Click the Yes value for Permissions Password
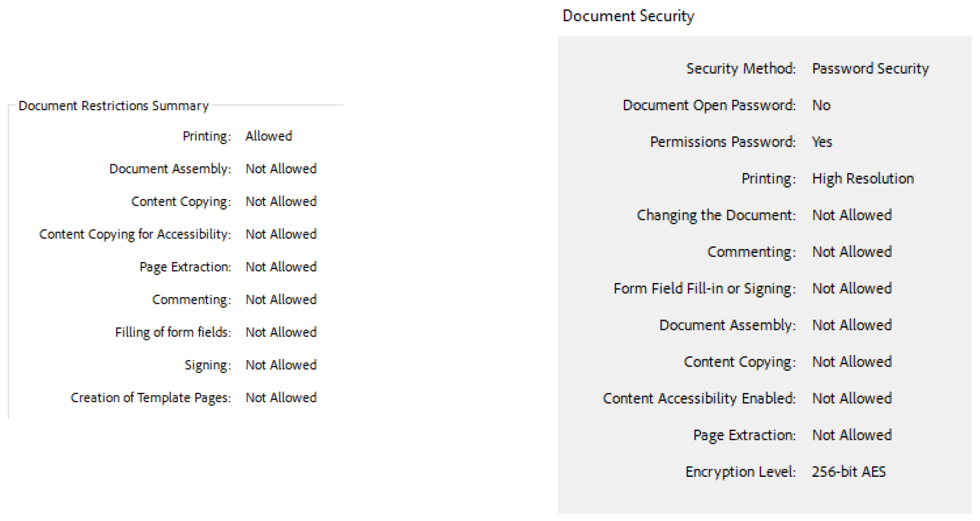Screen dimensions: 980x521 click(822, 142)
